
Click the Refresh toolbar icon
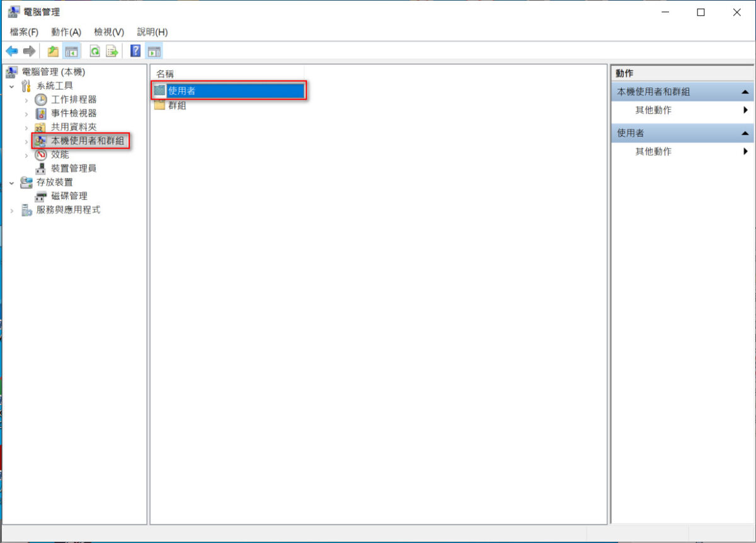click(95, 51)
